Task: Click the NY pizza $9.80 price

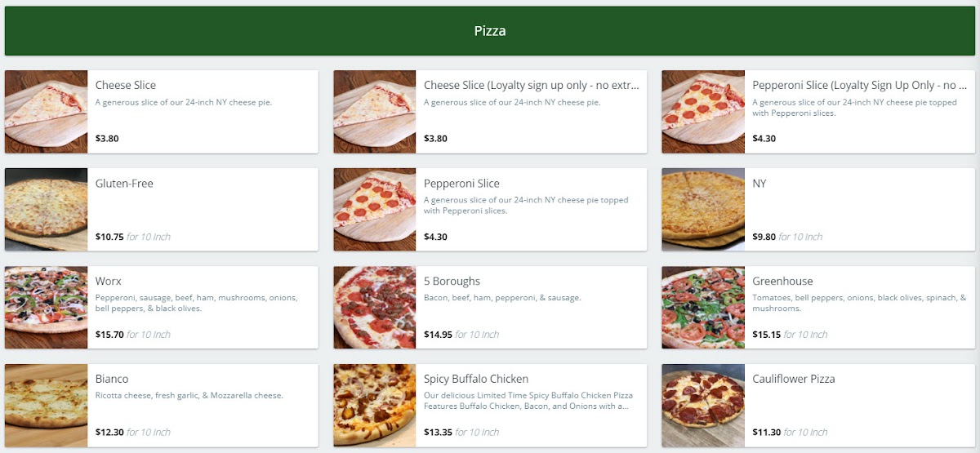Action: [x=764, y=237]
